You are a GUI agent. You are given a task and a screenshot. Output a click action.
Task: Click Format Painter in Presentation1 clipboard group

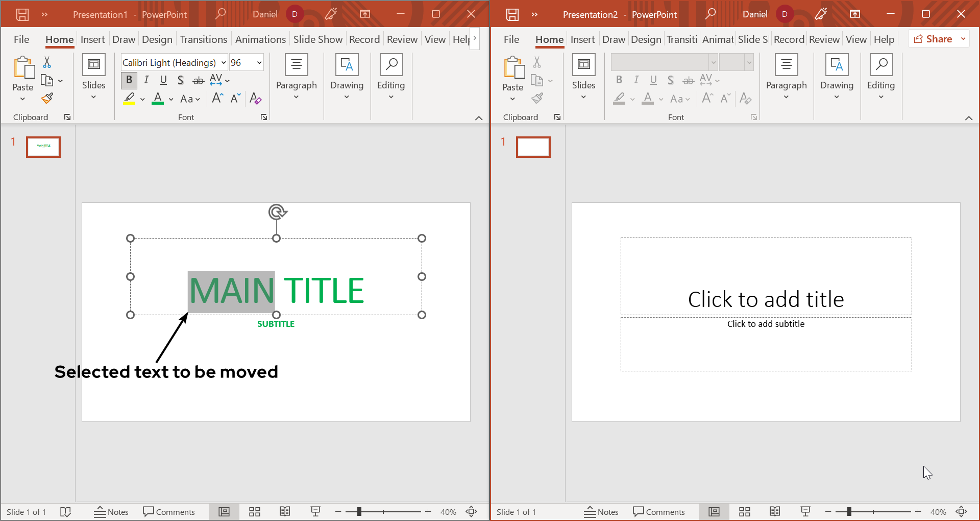pos(47,98)
